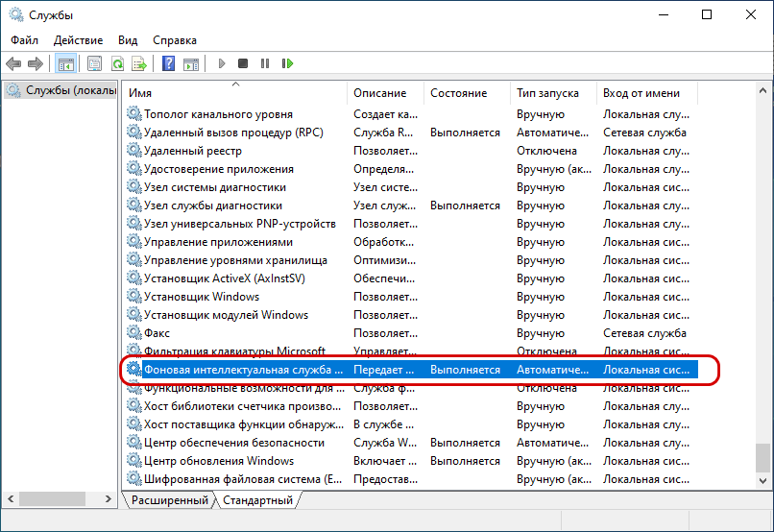
Task: Open the Properties toolbar icon
Action: click(94, 63)
